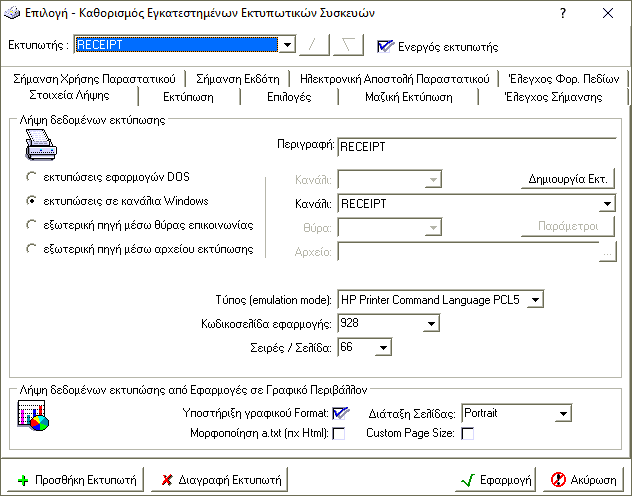Click the graphic applications icon at bottom left
Screen dimensions: 632x496
[33, 417]
